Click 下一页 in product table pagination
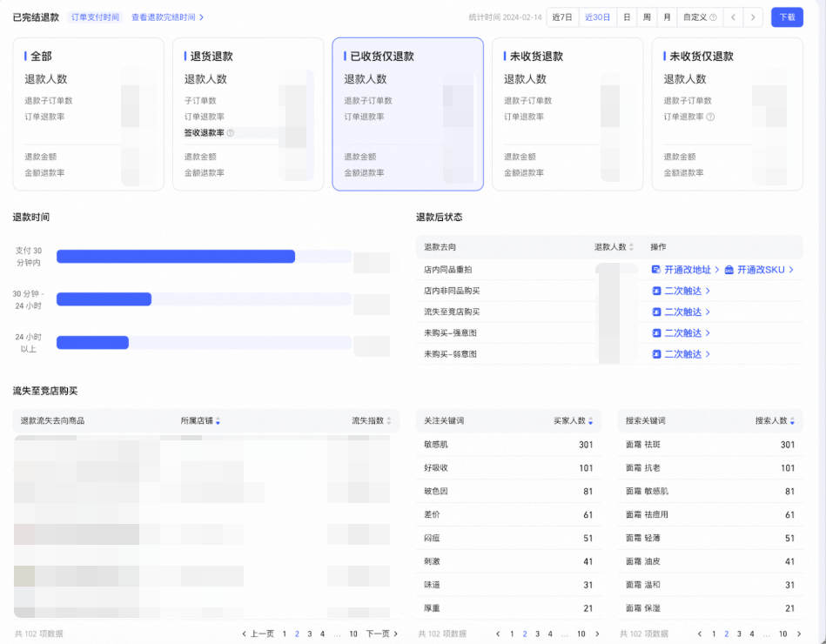The image size is (826, 644). (x=382, y=634)
